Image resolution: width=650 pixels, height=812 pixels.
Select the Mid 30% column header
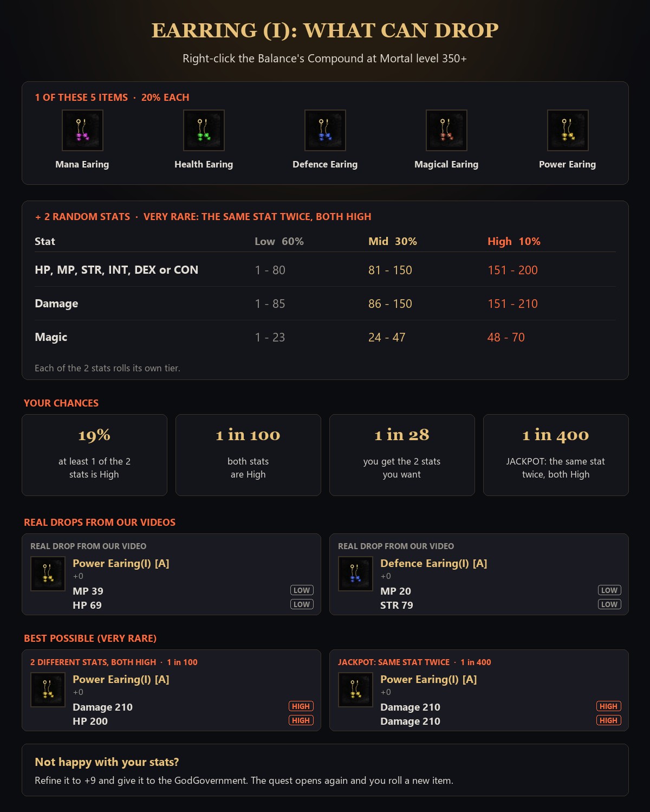(x=393, y=241)
